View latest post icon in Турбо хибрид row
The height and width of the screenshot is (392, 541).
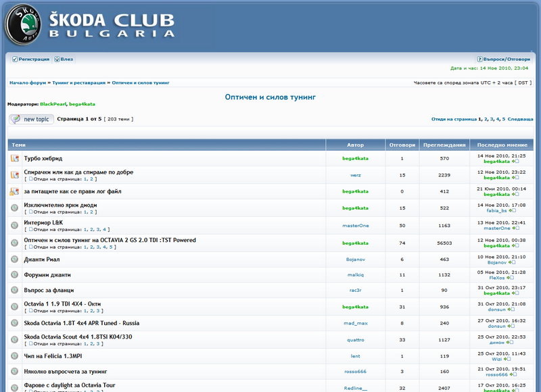(515, 162)
